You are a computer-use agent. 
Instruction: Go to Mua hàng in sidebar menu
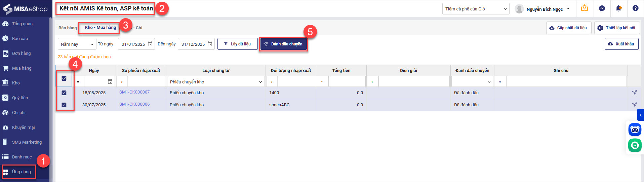click(22, 68)
